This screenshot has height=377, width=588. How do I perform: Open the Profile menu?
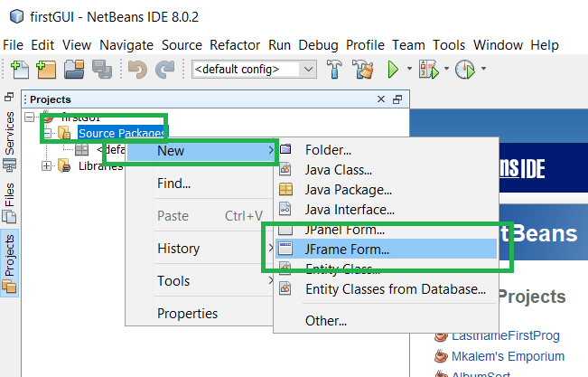365,45
